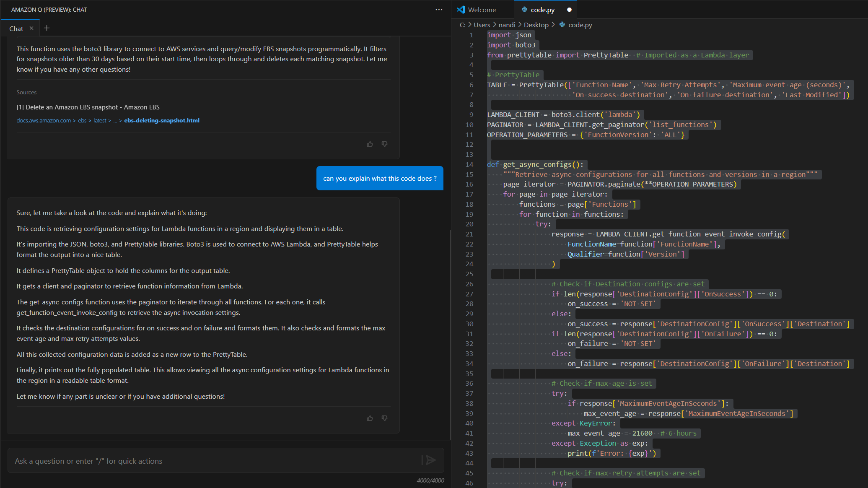Close the Chat tab with its x icon
Image resolution: width=868 pixels, height=488 pixels.
point(32,28)
